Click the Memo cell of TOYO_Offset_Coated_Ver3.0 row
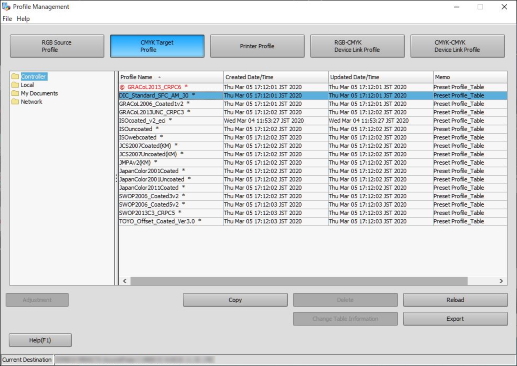The height and width of the screenshot is (366, 517). pos(470,221)
